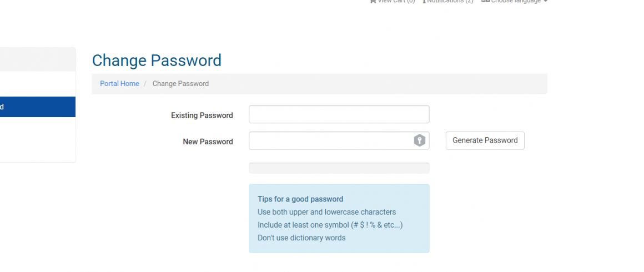Open View Cart (0) link

(393, 1)
